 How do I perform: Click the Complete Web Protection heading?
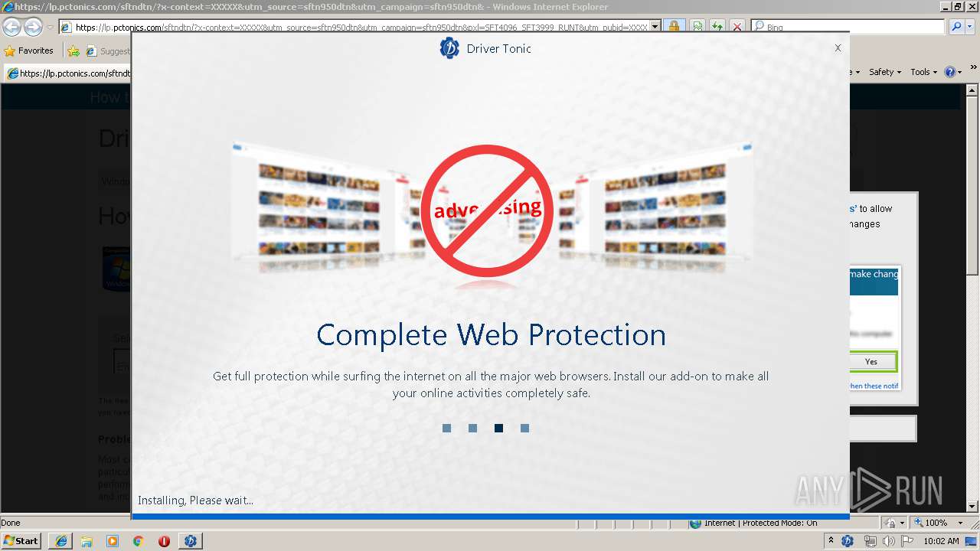491,334
